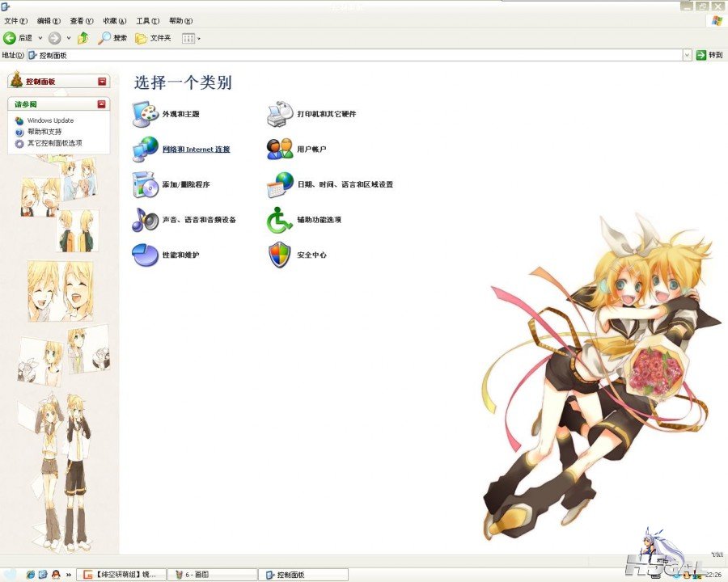728x582 pixels.
Task: Click the Start button on taskbar
Action: [x=11, y=574]
